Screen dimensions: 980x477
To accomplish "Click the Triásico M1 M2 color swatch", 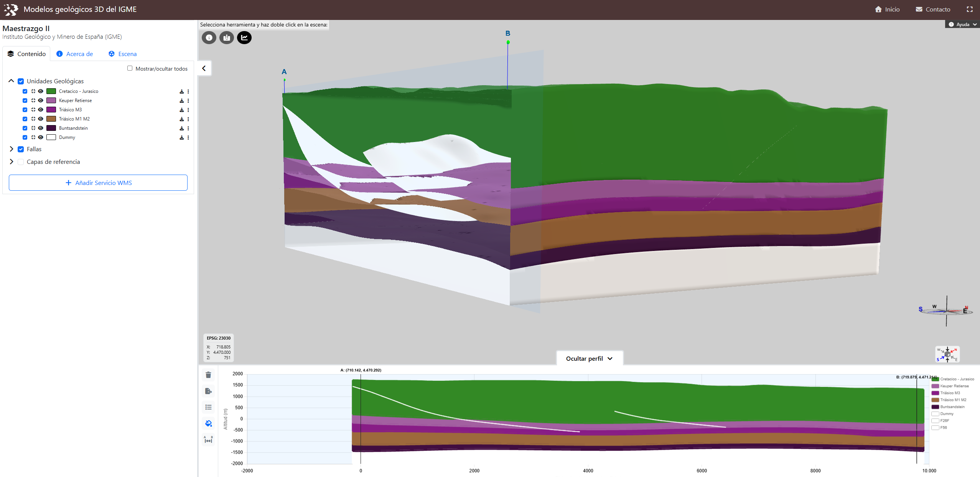I will pos(51,119).
